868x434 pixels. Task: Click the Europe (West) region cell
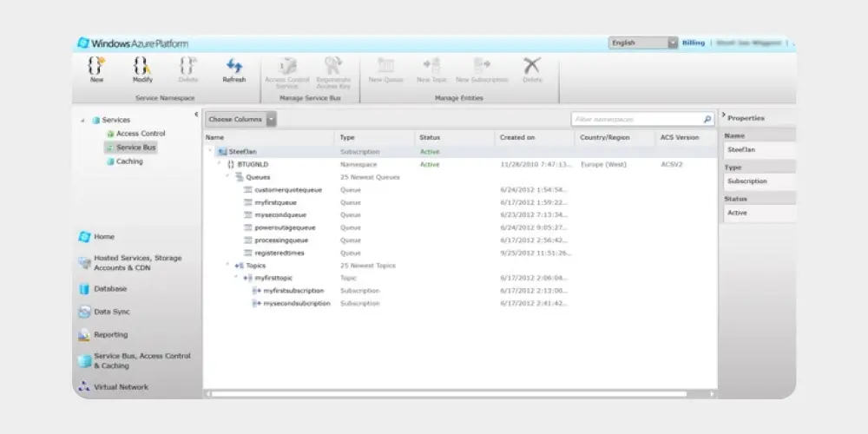coord(603,164)
